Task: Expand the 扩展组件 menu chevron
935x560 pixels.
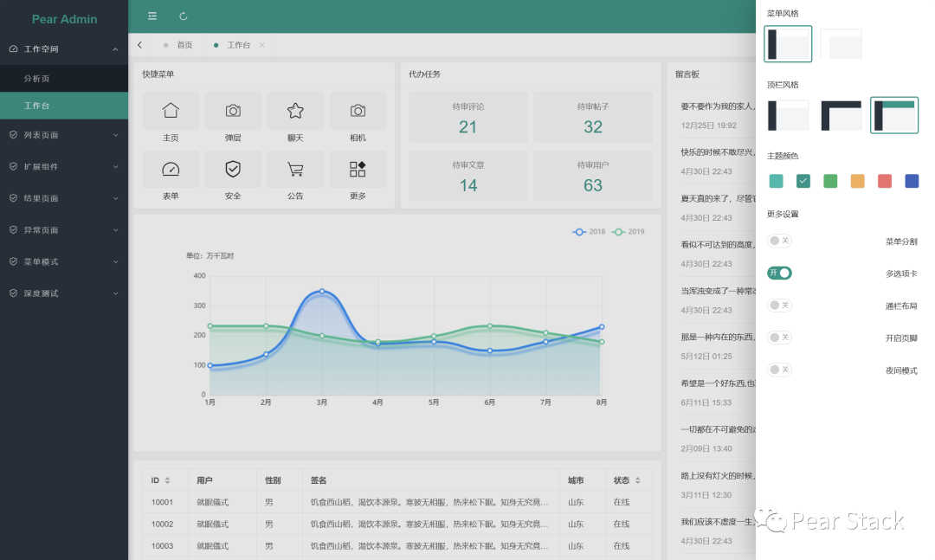Action: click(115, 166)
